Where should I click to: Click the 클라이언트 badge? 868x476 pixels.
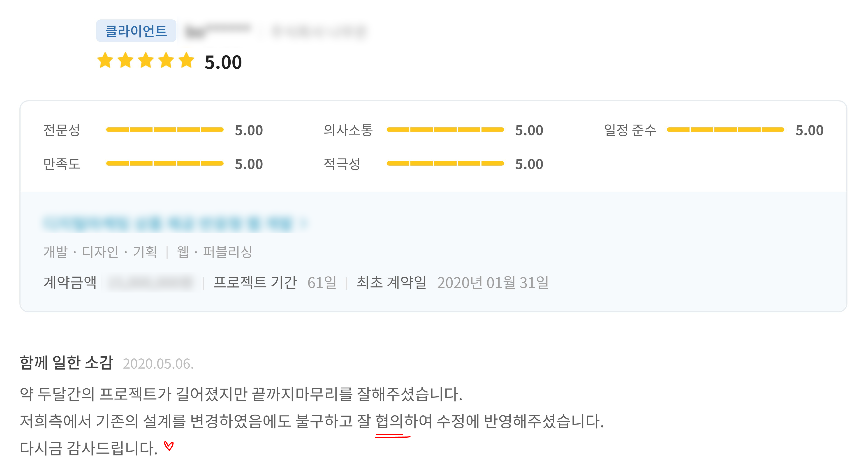coord(136,31)
